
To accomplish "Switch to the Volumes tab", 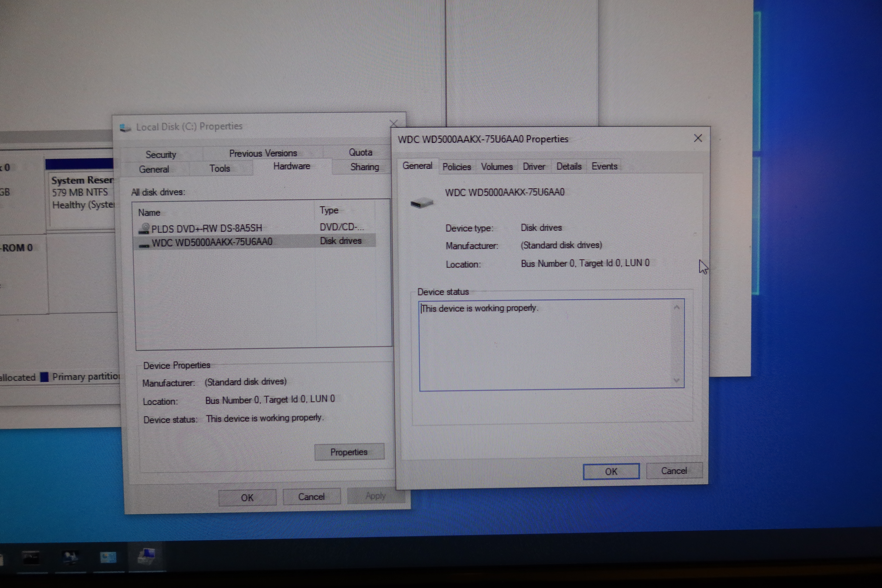I will tap(496, 167).
